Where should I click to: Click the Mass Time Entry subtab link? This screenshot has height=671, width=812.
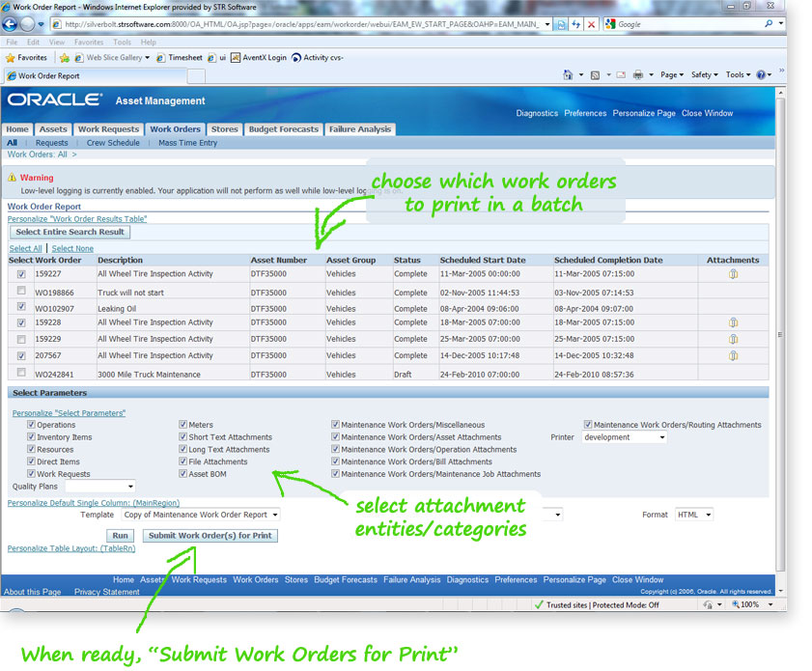[188, 143]
